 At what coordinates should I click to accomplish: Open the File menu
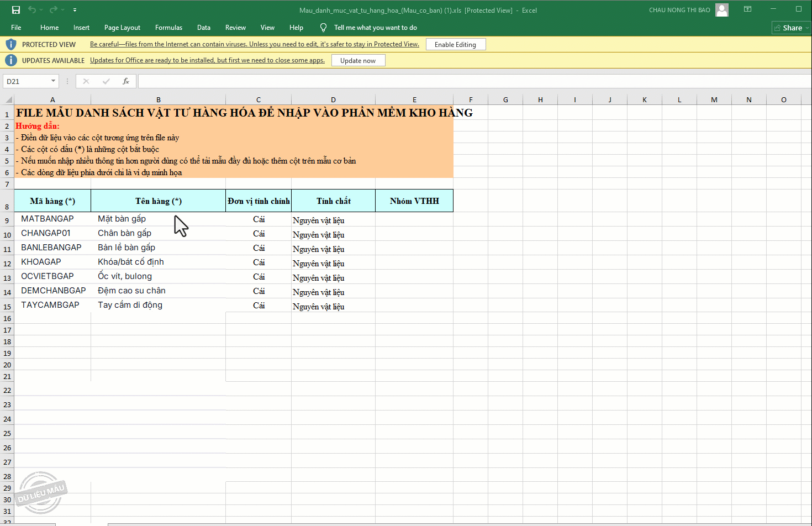(16, 28)
